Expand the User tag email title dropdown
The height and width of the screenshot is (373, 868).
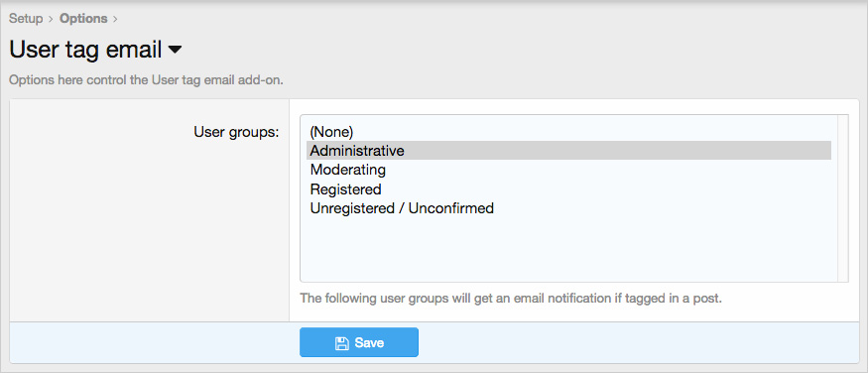[x=175, y=50]
